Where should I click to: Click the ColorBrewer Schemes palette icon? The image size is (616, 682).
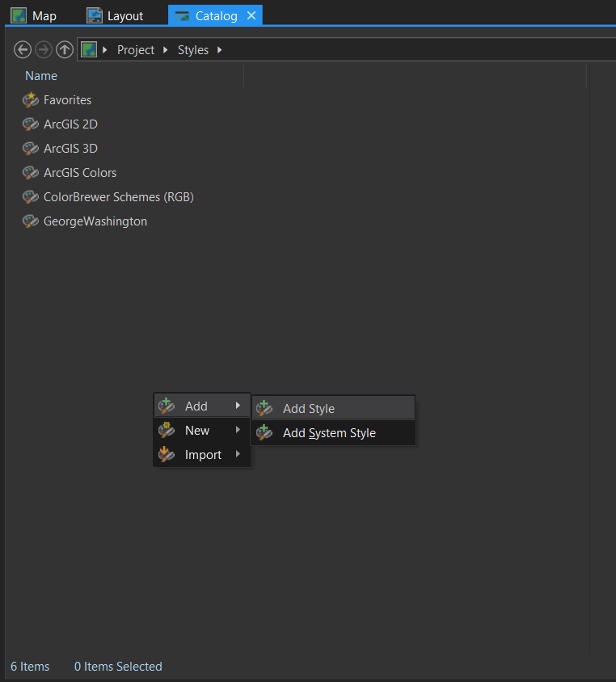[x=31, y=197]
